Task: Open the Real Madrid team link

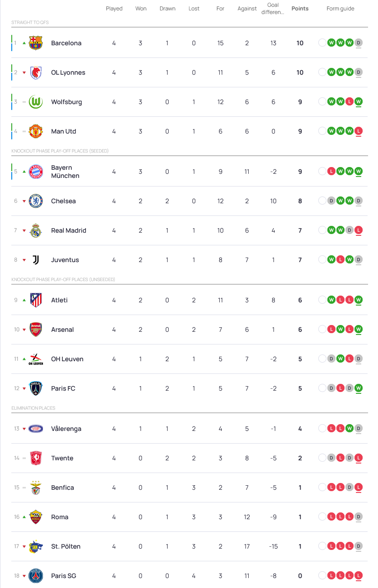Action: point(68,230)
